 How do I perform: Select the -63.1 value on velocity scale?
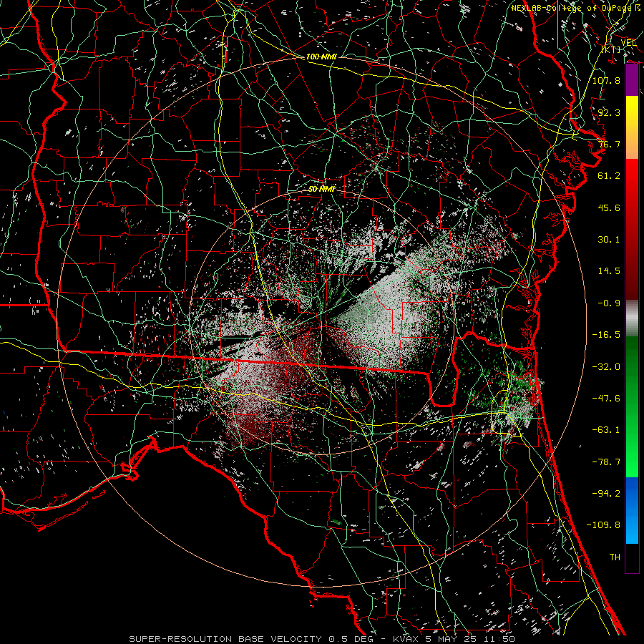pos(606,430)
